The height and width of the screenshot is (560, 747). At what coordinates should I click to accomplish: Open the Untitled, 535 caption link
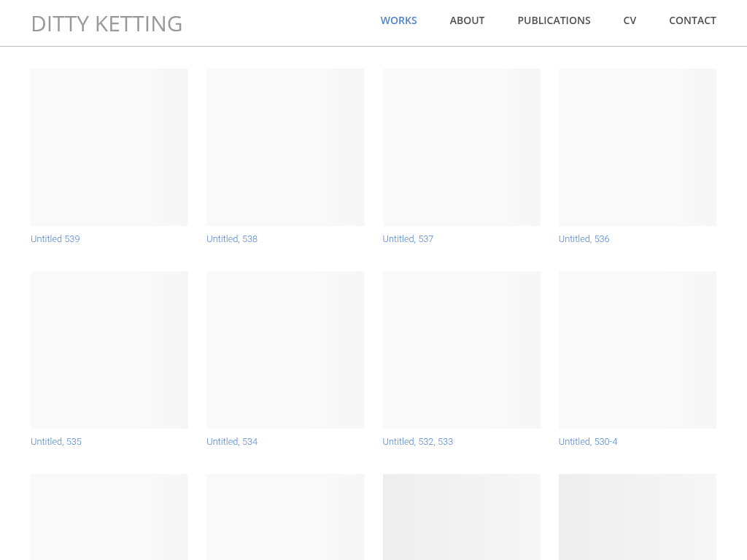point(56,442)
